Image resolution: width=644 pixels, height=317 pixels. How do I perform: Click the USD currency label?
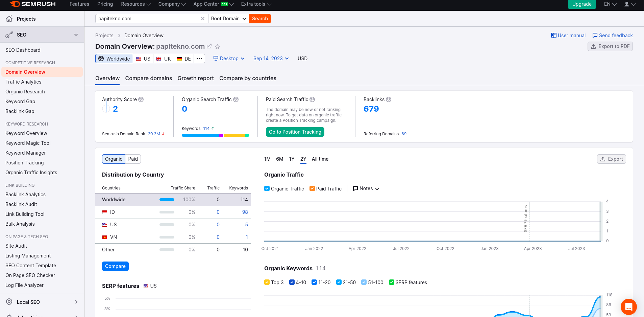(x=302, y=59)
